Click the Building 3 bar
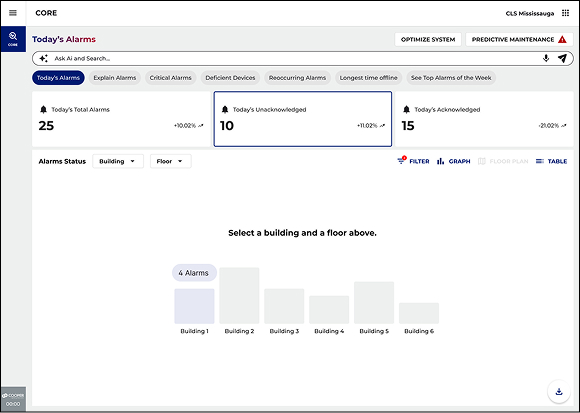This screenshot has width=580, height=413. pyautogui.click(x=284, y=306)
